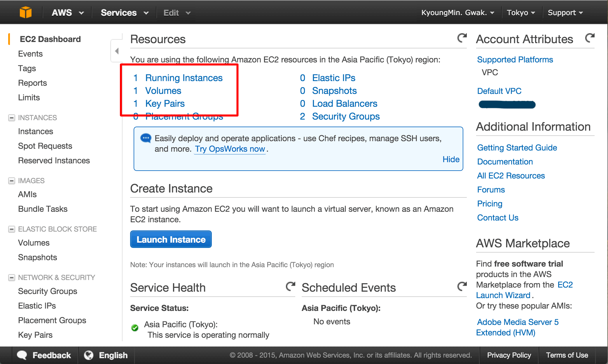Viewport: 608px width, 364px height.
Task: Open the Volumes resource link
Action: pos(163,91)
